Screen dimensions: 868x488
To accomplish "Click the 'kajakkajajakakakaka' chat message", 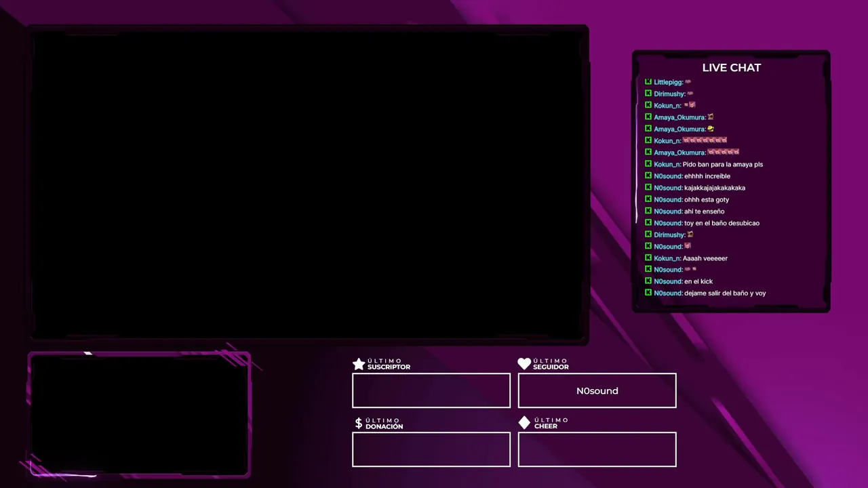I will 715,188.
